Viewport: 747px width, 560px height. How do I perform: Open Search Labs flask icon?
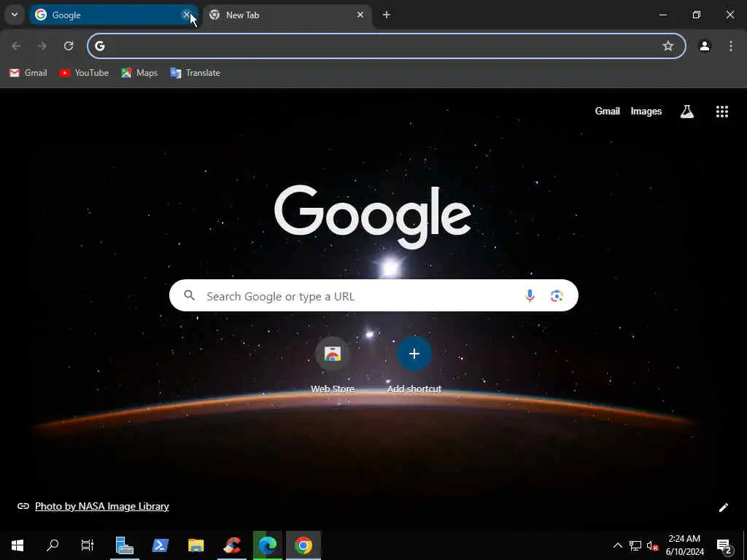686,112
